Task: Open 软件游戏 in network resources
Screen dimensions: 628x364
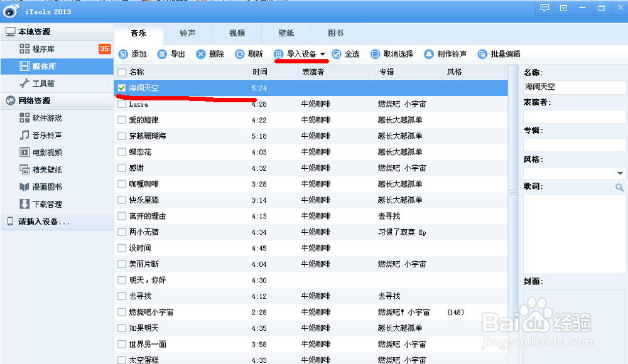Action: [x=57, y=118]
